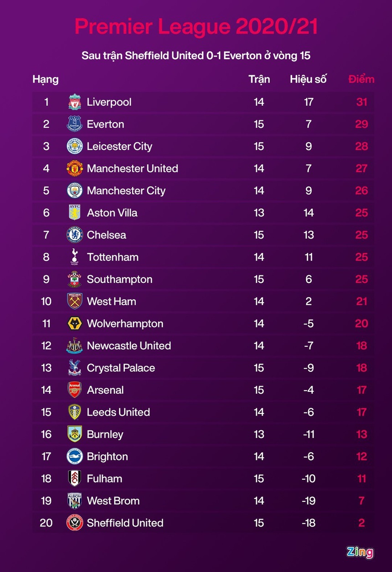Select the Manchester United crest icon
This screenshot has height=572, width=392.
tap(75, 169)
